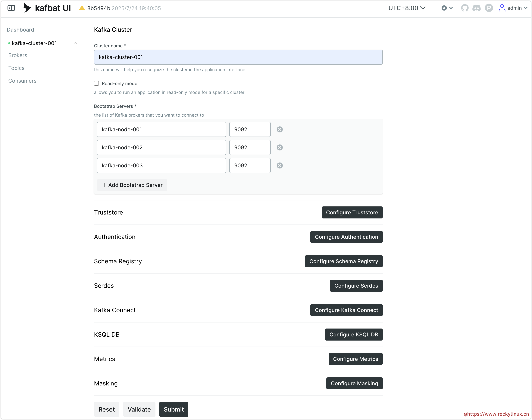The image size is (532, 420).
Task: Toggle the sidebar panel icon
Action: (11, 8)
